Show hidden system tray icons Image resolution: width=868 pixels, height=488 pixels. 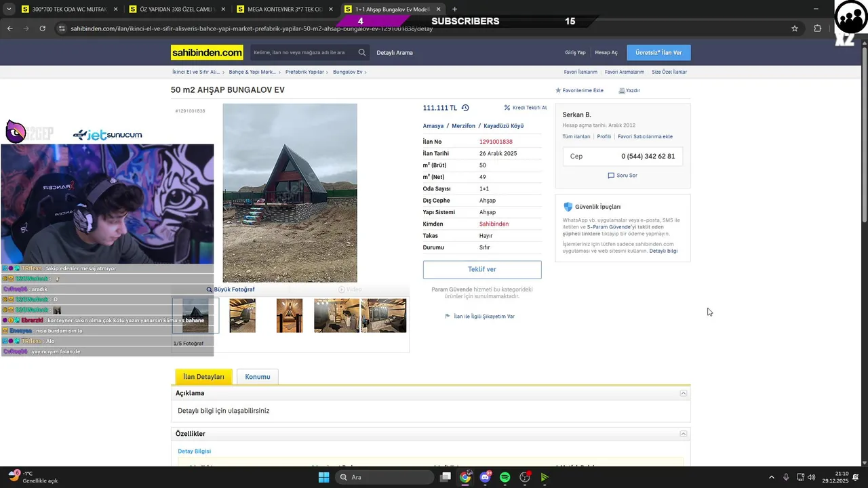771,477
